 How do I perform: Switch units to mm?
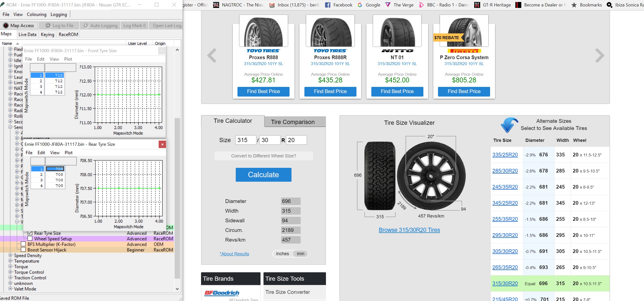point(300,253)
